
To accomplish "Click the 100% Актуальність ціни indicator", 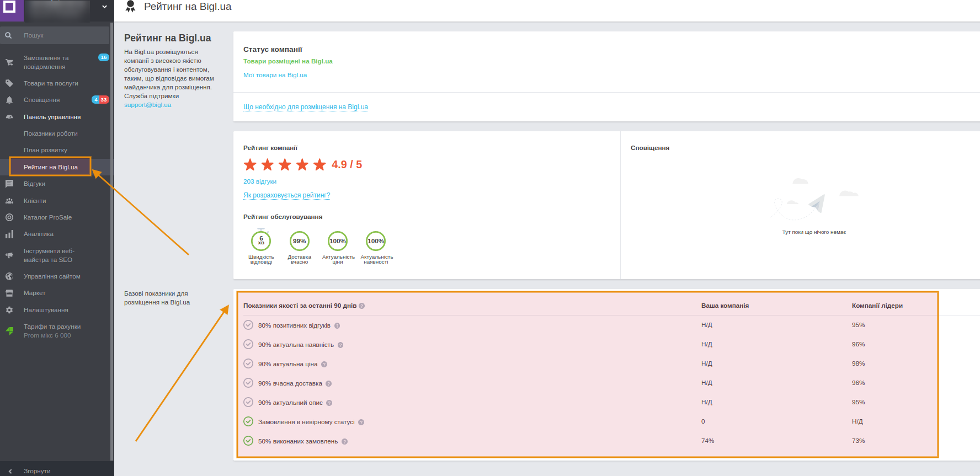I will click(338, 241).
